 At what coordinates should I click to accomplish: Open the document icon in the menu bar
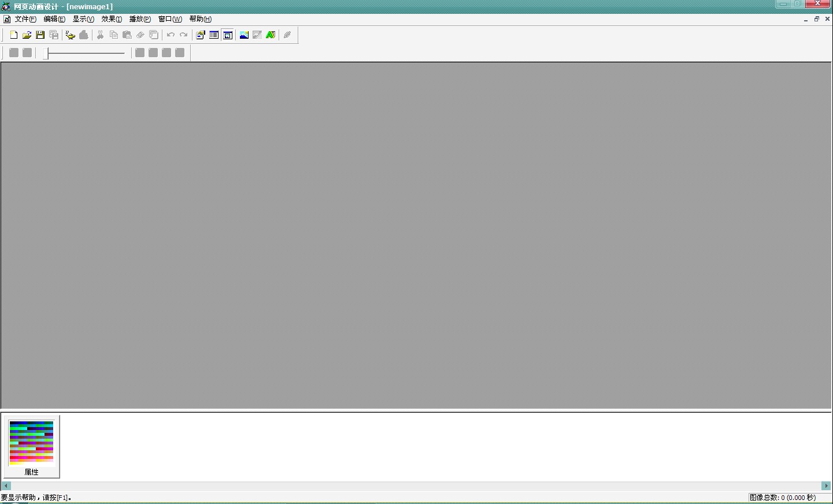point(7,19)
